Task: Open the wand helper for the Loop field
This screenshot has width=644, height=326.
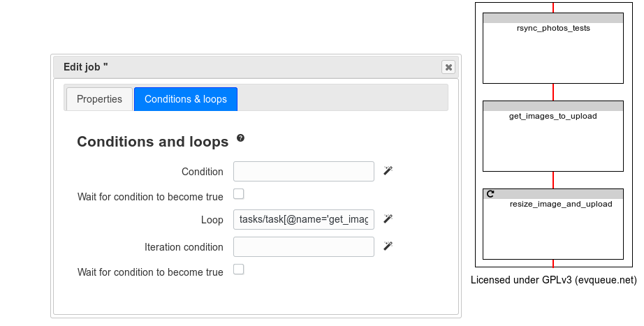Action: click(388, 218)
